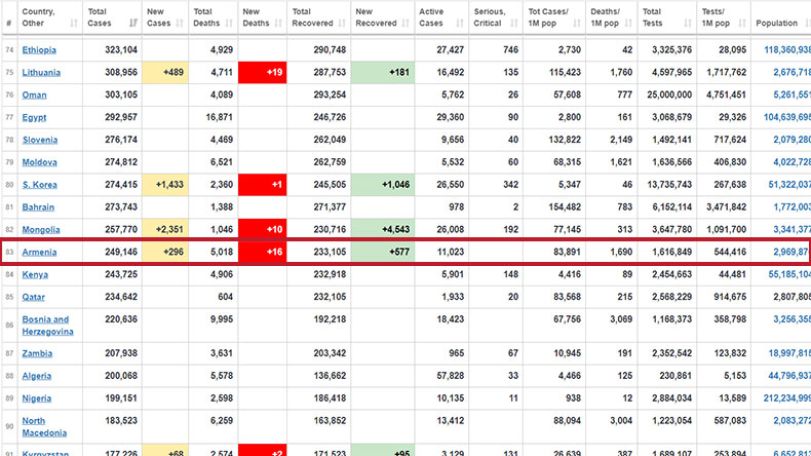Open the Moldova country link
The width and height of the screenshot is (811, 456).
coord(39,162)
